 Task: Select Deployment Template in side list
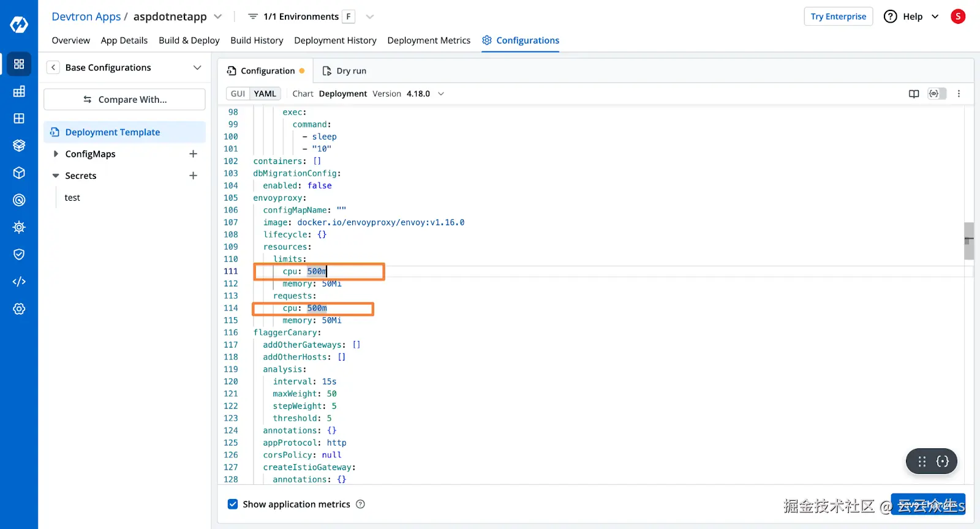pyautogui.click(x=124, y=132)
